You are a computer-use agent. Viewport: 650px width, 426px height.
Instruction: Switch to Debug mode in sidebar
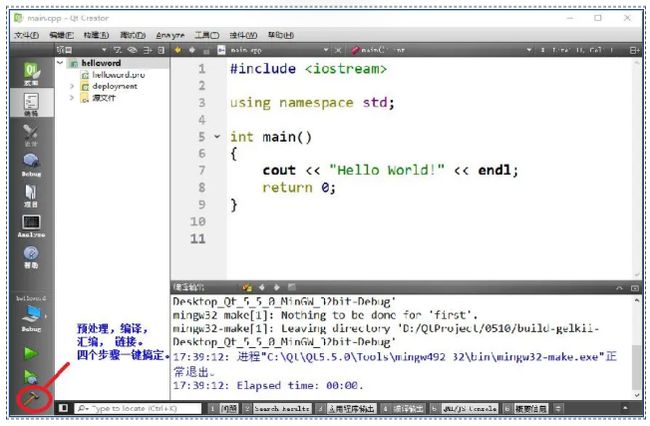(32, 165)
